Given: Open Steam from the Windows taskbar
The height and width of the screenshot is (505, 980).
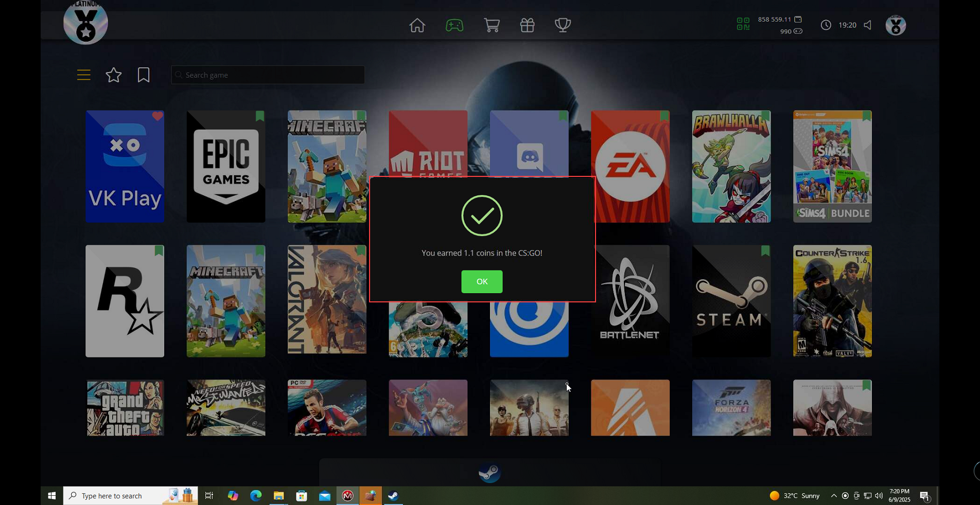Looking at the screenshot, I should (393, 496).
